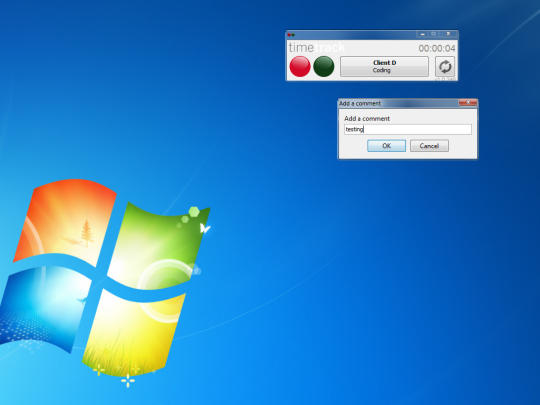Screen dimensions: 540x405
Task: Click the time track app icon in title bar
Action: [x=291, y=35]
